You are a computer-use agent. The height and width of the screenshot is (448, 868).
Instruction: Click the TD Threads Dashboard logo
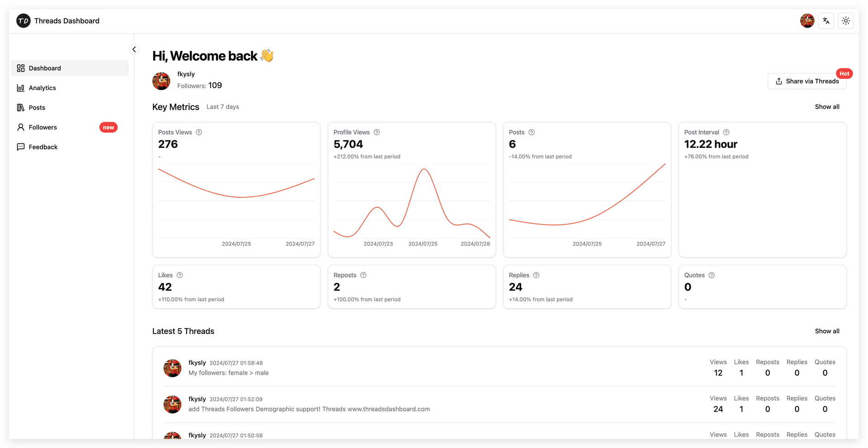[58, 21]
